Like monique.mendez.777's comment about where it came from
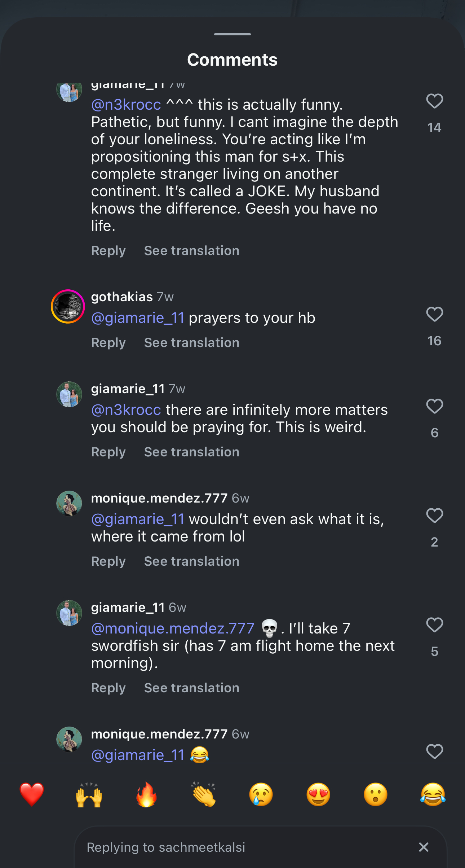The height and width of the screenshot is (868, 465). (434, 516)
